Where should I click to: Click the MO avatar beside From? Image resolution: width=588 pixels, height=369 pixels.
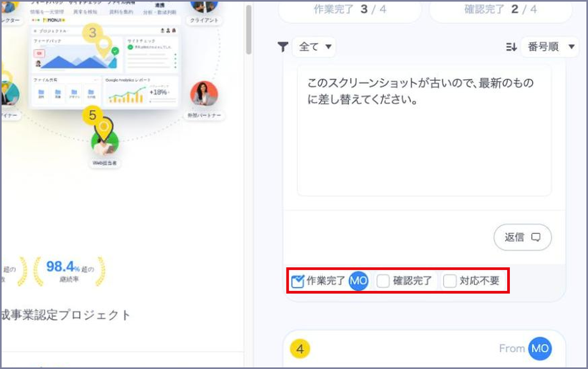tap(540, 349)
